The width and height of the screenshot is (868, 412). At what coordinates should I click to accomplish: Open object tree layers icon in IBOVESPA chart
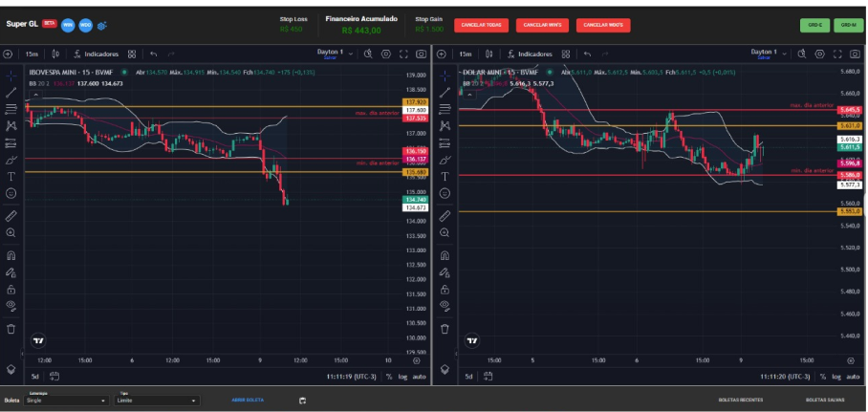[x=11, y=369]
